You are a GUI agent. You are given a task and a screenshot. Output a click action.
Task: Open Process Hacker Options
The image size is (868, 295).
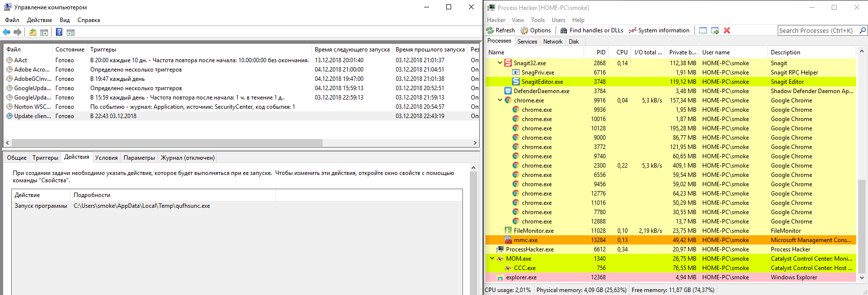point(536,30)
